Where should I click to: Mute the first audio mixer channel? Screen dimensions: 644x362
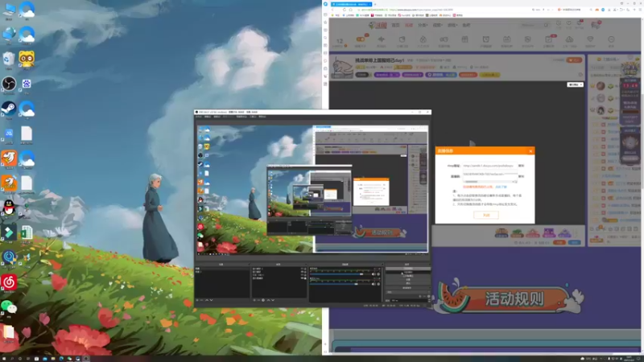point(374,274)
